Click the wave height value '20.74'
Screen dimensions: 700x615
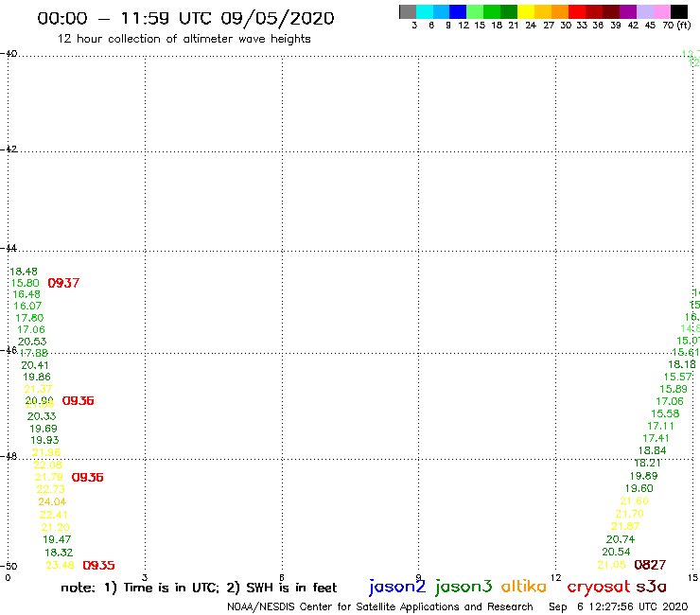(621, 539)
